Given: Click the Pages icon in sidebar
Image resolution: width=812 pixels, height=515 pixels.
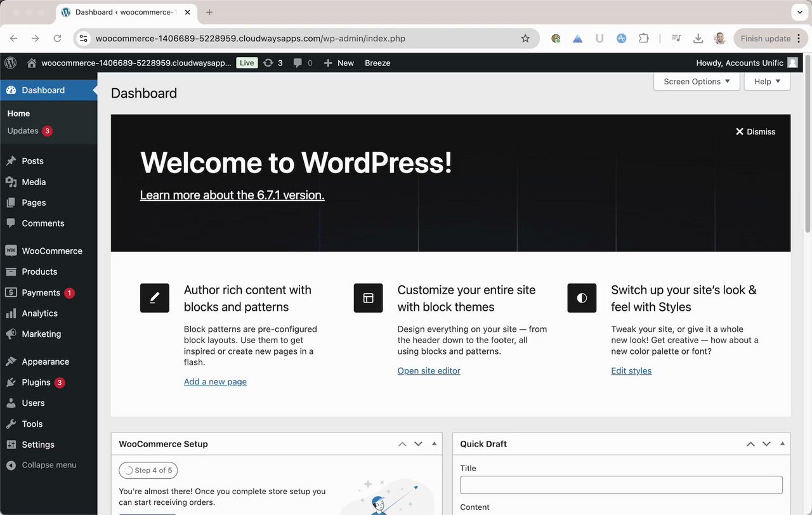Looking at the screenshot, I should pyautogui.click(x=11, y=203).
